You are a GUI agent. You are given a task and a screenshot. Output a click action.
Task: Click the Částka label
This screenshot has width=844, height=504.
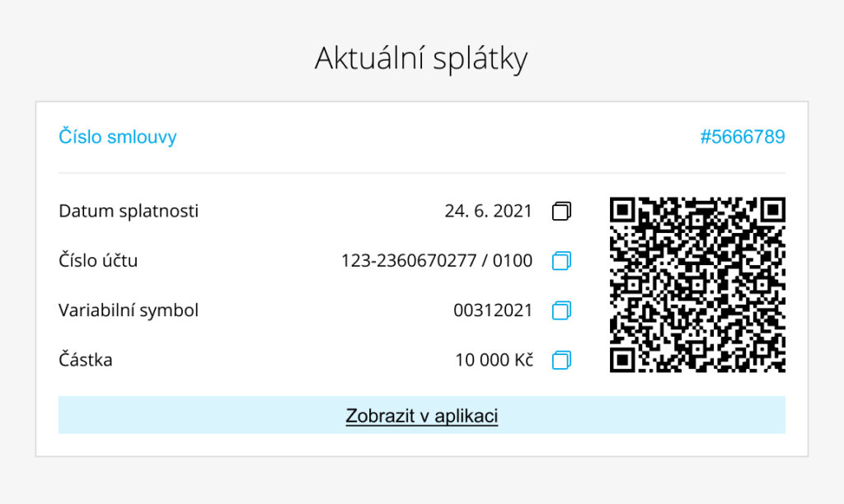coord(86,360)
